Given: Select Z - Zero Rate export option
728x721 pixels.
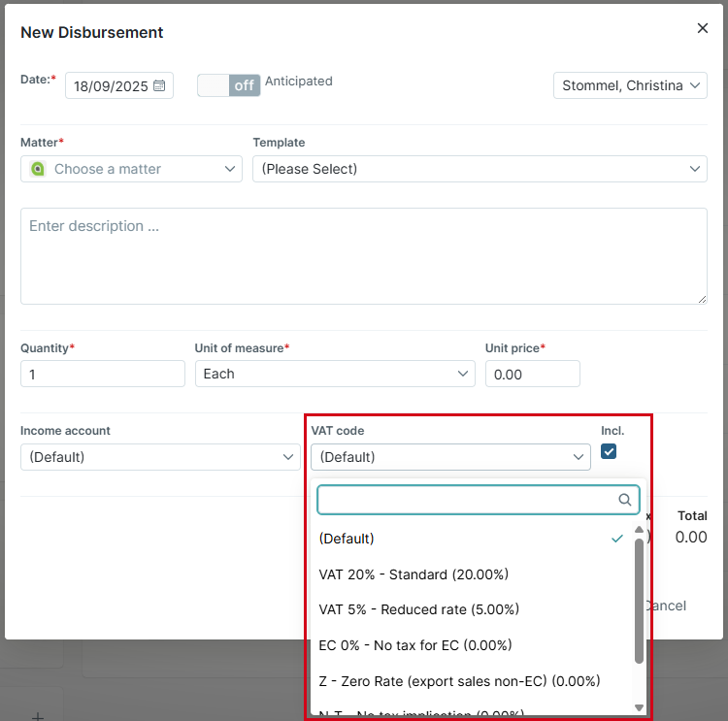Looking at the screenshot, I should 471,681.
